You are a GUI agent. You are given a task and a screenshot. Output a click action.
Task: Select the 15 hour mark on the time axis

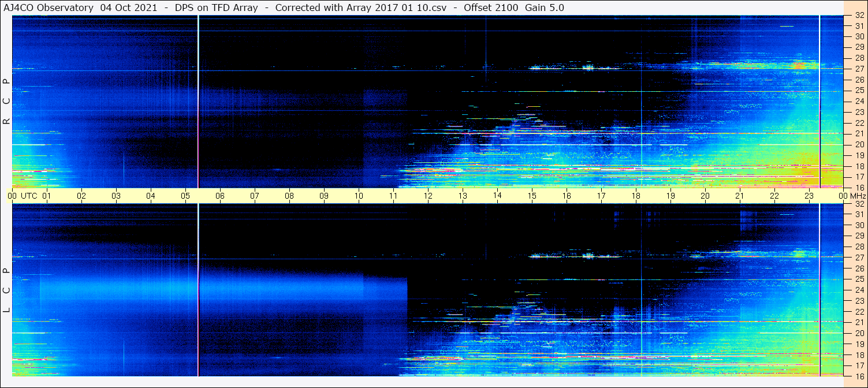pyautogui.click(x=532, y=196)
